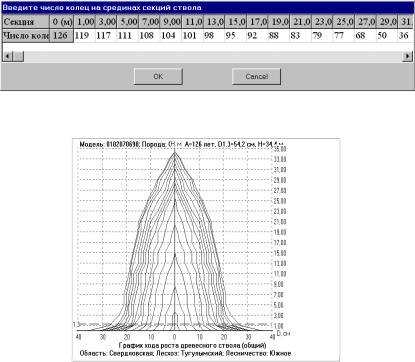Select the ring count cell 88
415x362 pixels.
coord(279,36)
